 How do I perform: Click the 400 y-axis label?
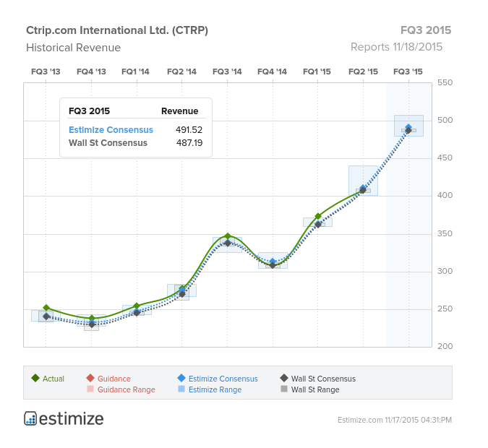click(445, 196)
